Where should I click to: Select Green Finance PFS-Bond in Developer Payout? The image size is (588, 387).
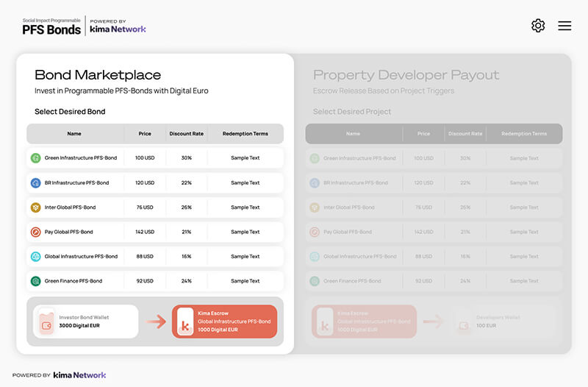pos(353,281)
